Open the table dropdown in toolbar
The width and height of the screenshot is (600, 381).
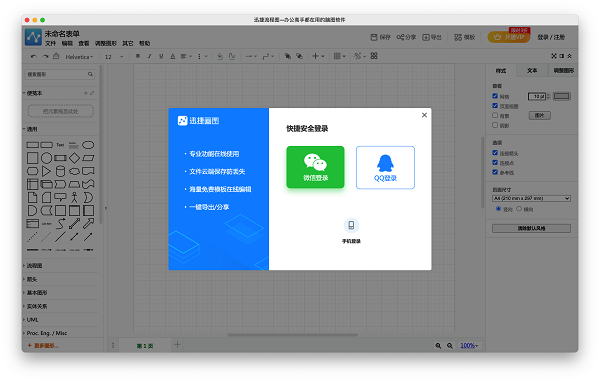[339, 56]
